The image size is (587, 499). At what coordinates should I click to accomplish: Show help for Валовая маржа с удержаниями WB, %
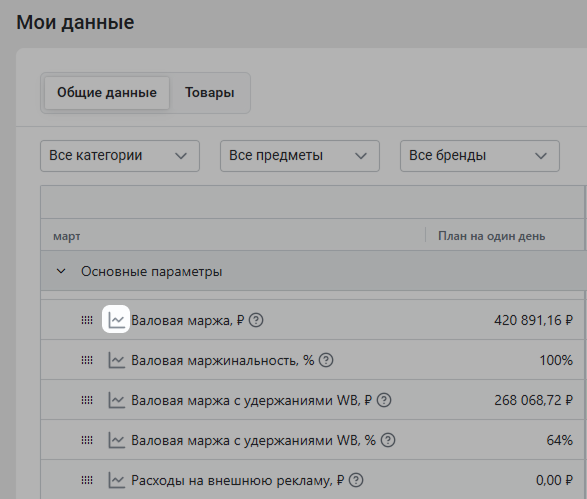tap(388, 441)
